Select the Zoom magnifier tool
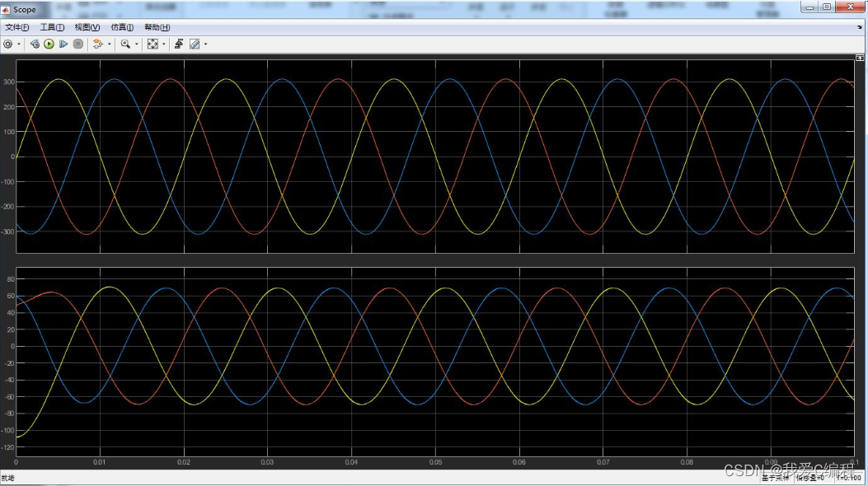Image resolution: width=868 pixels, height=486 pixels. (x=125, y=44)
